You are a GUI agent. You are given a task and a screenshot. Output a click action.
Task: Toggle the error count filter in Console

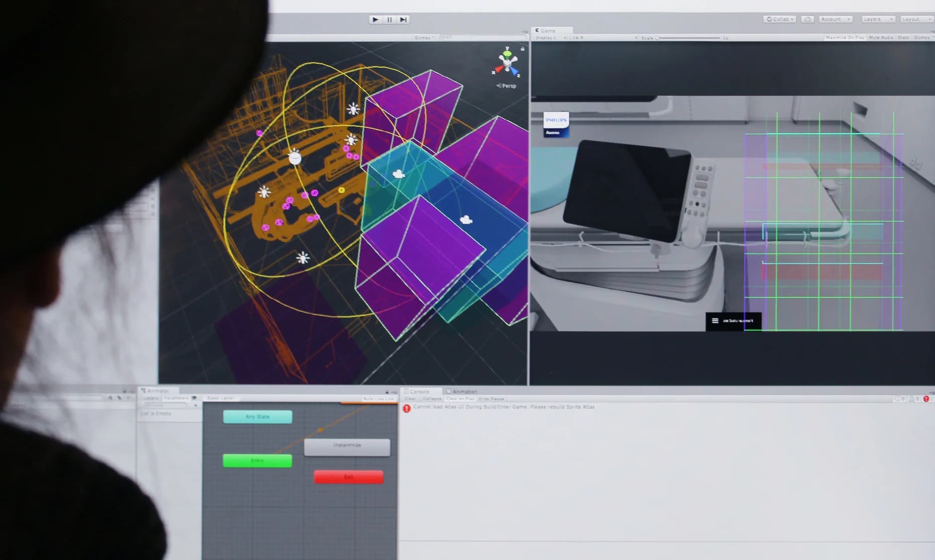pos(926,399)
